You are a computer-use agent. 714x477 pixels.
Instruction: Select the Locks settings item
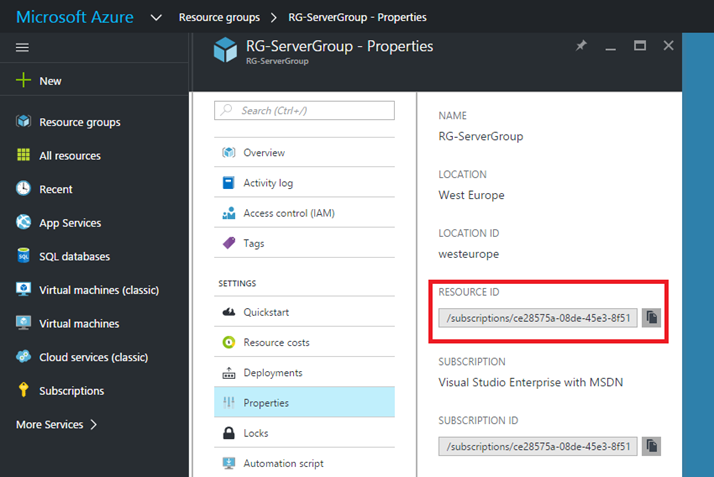pos(304,433)
